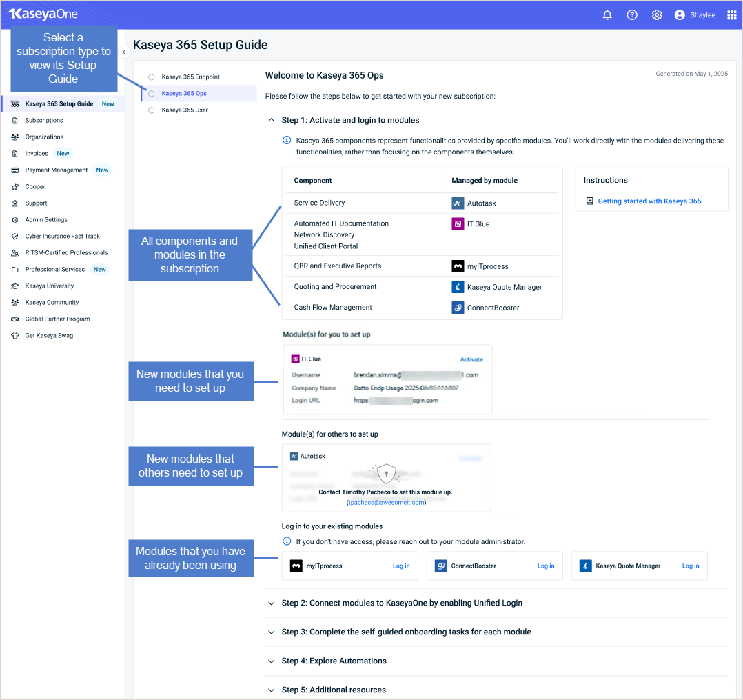The width and height of the screenshot is (743, 700).
Task: Click the Admin Settings gear icon
Action: click(14, 220)
